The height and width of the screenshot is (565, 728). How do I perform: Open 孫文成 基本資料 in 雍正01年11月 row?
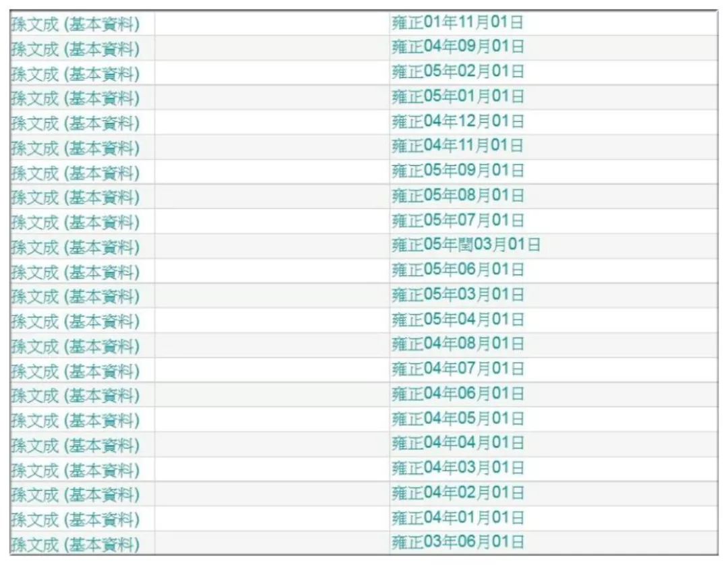(x=75, y=24)
